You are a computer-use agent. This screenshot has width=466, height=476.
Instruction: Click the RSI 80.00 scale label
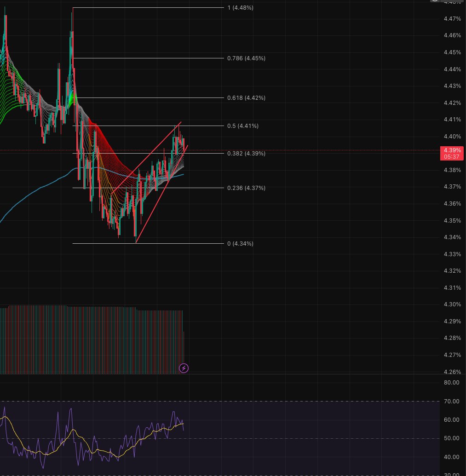(452, 383)
